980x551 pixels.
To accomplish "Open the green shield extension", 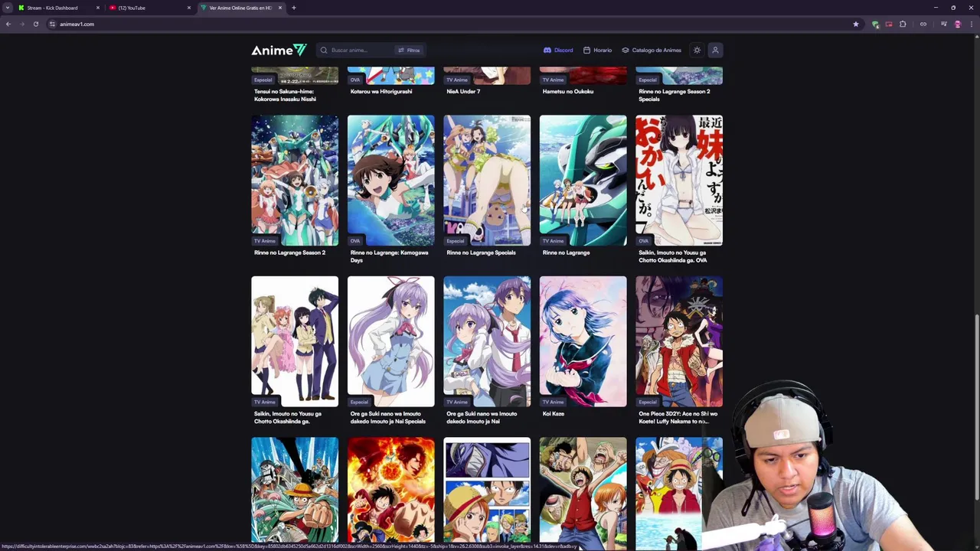I will click(x=875, y=24).
